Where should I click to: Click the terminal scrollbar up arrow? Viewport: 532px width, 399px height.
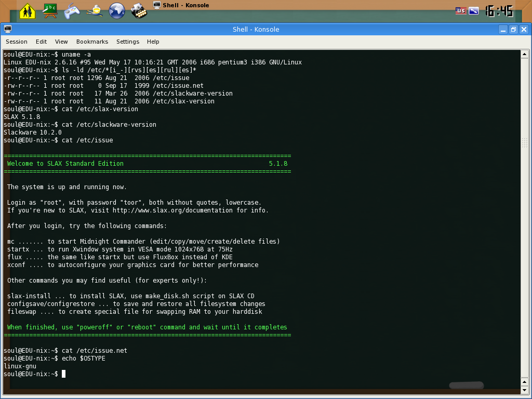[x=525, y=54]
